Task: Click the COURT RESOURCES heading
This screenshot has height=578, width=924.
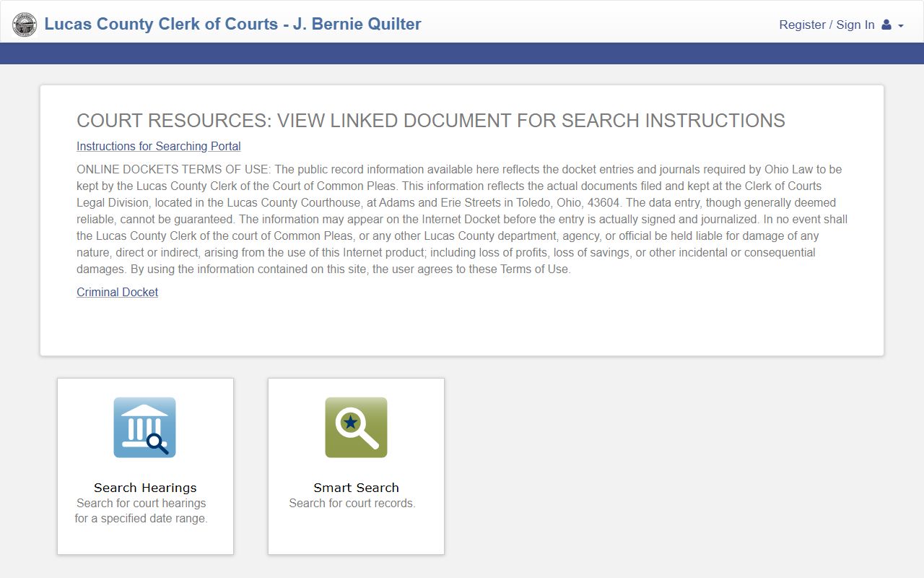Action: (431, 121)
